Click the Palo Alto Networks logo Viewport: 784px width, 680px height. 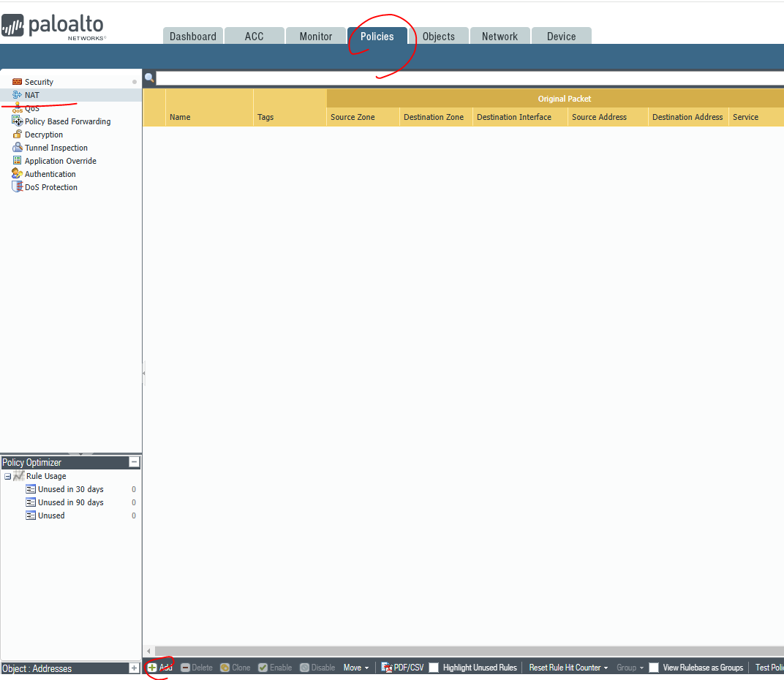[53, 26]
